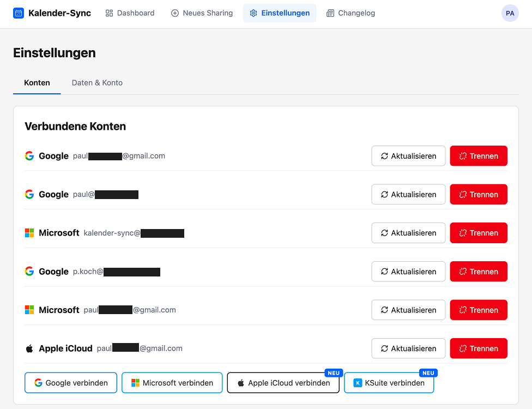Image resolution: width=532 pixels, height=409 pixels.
Task: Open the Daten & Konto tab
Action: tap(97, 83)
